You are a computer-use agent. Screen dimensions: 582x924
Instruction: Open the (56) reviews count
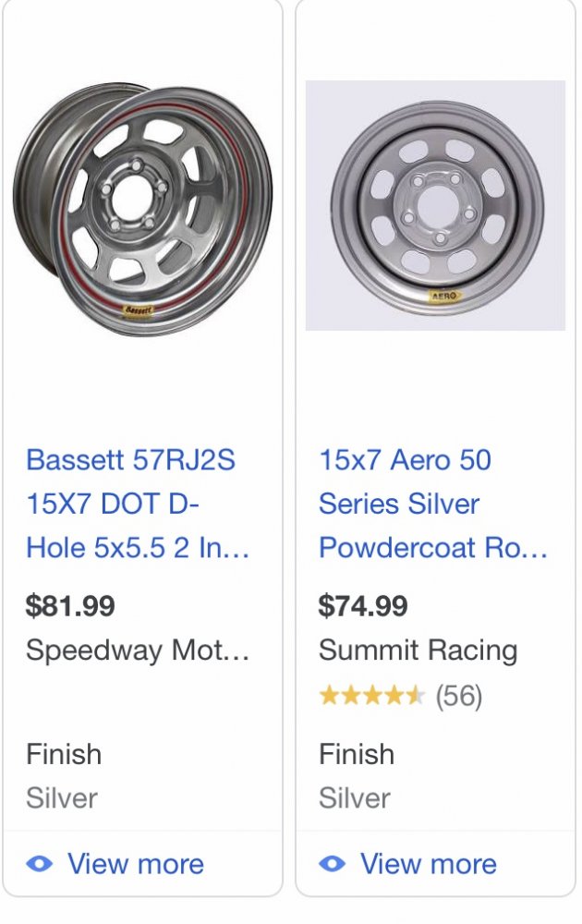(459, 696)
